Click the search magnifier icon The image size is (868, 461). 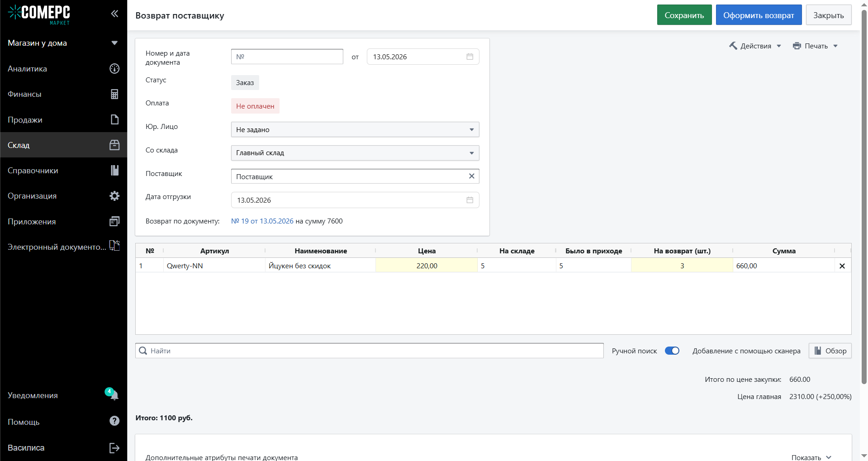pyautogui.click(x=143, y=351)
